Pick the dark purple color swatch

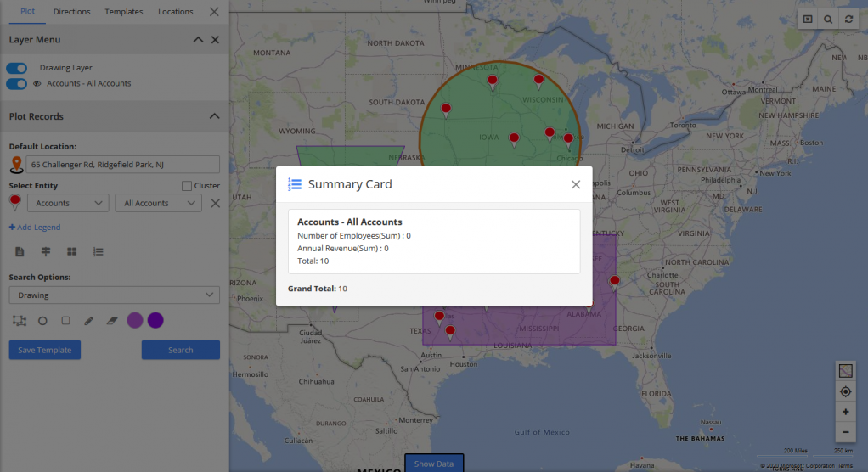click(x=155, y=320)
